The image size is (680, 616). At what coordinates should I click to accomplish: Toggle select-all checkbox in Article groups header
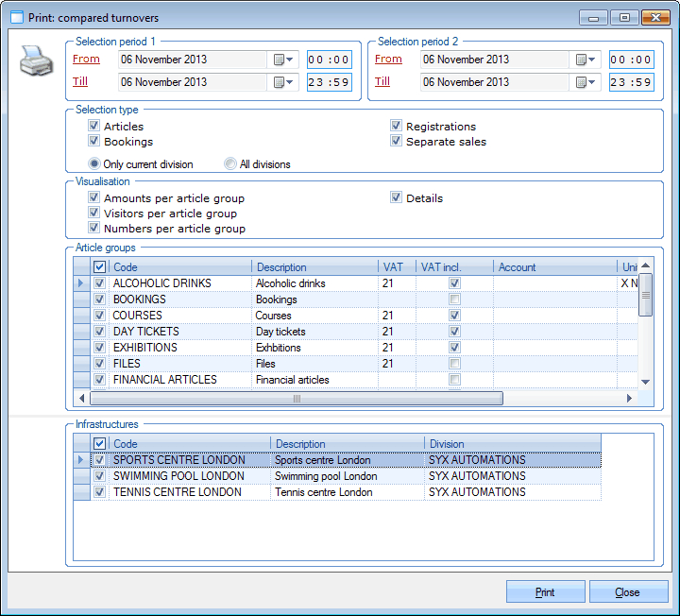pyautogui.click(x=100, y=267)
